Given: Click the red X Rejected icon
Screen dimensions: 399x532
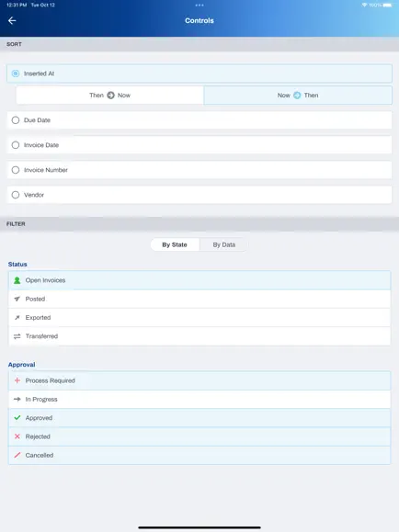Looking at the screenshot, I should pos(17,436).
